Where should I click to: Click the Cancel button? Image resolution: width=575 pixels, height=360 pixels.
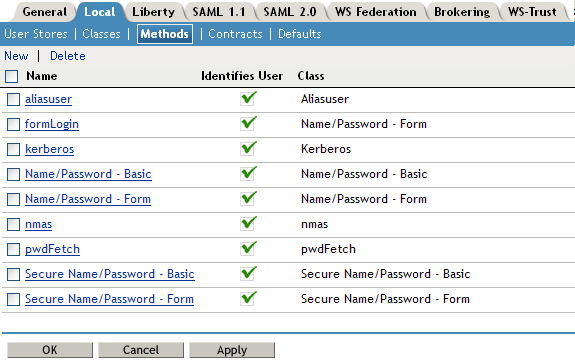coord(141,350)
